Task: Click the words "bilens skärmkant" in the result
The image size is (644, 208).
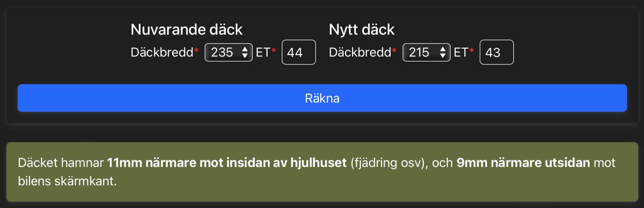Action: click(67, 181)
